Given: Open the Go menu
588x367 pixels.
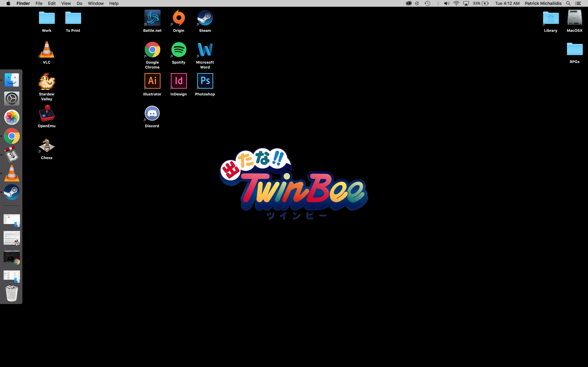Looking at the screenshot, I should pyautogui.click(x=79, y=3).
